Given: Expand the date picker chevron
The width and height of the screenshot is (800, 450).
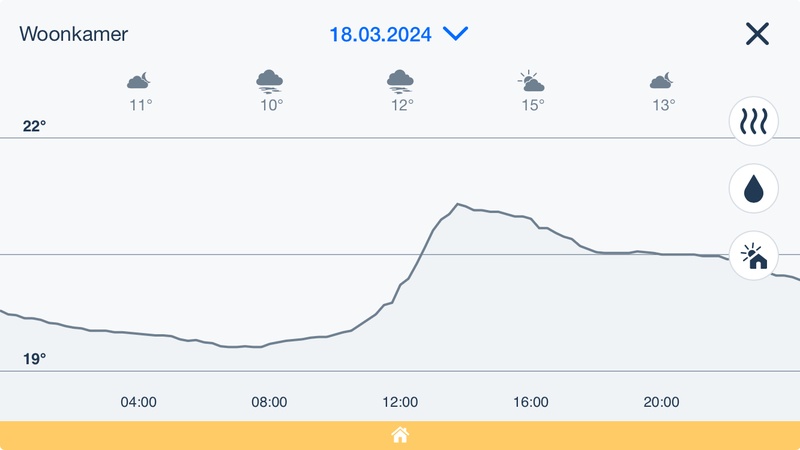Looking at the screenshot, I should click(455, 34).
